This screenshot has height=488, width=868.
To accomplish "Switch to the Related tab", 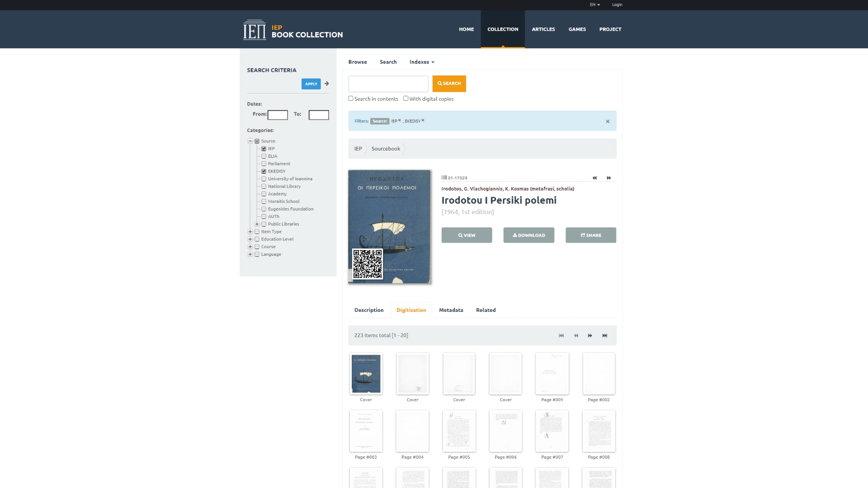I will pyautogui.click(x=486, y=310).
